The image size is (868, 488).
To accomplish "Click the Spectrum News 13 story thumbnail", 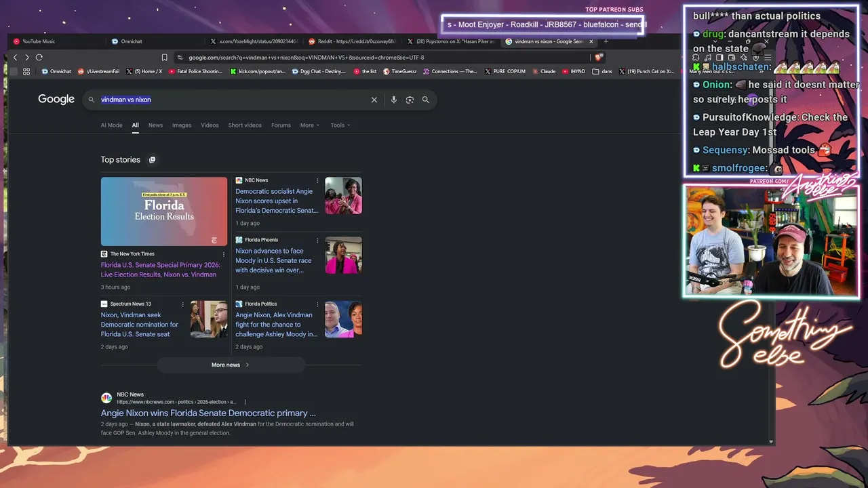I will (x=209, y=319).
